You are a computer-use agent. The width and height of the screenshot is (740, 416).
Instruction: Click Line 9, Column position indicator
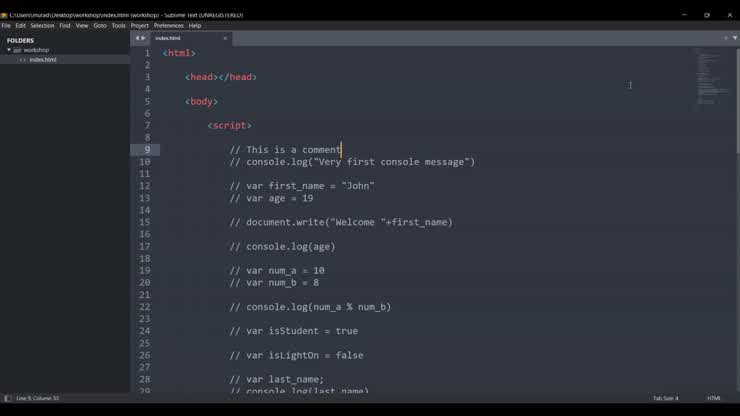tap(38, 398)
